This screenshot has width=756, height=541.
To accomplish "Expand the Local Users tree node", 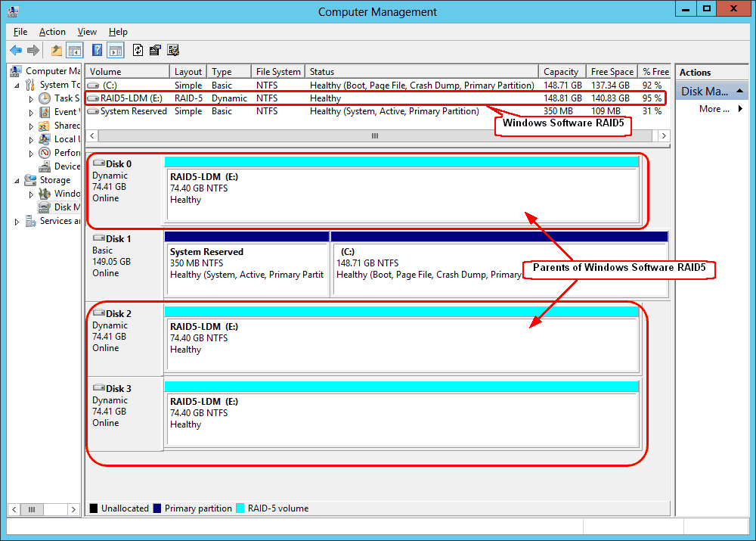I will point(31,139).
